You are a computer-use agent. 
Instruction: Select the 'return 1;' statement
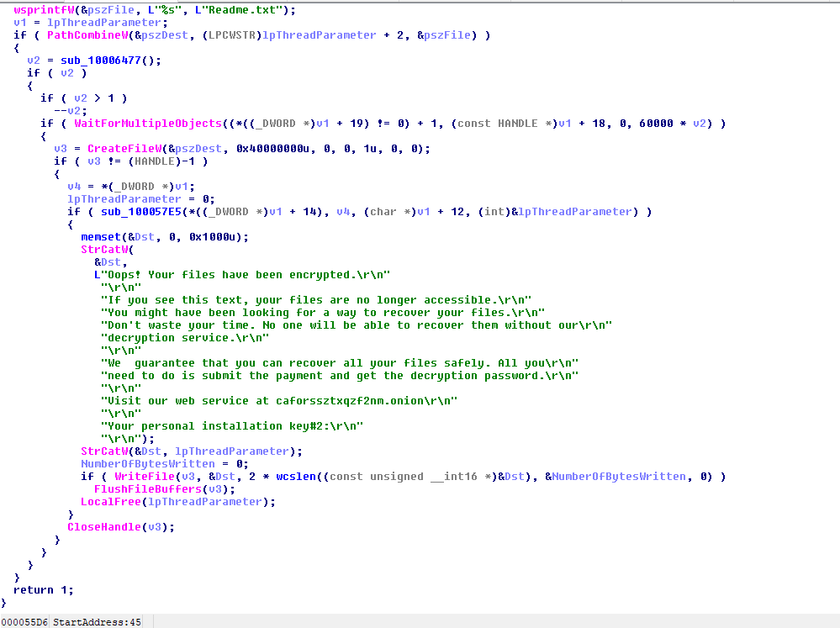(x=44, y=590)
